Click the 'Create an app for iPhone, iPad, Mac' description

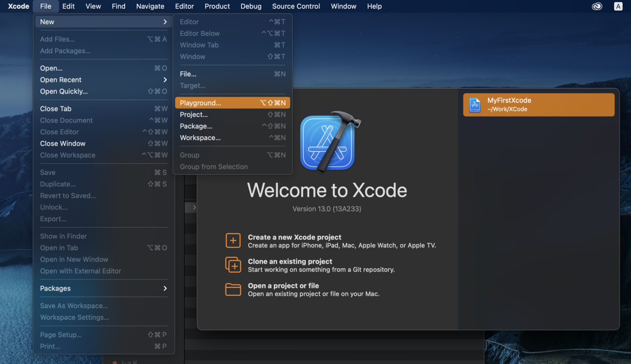(342, 245)
